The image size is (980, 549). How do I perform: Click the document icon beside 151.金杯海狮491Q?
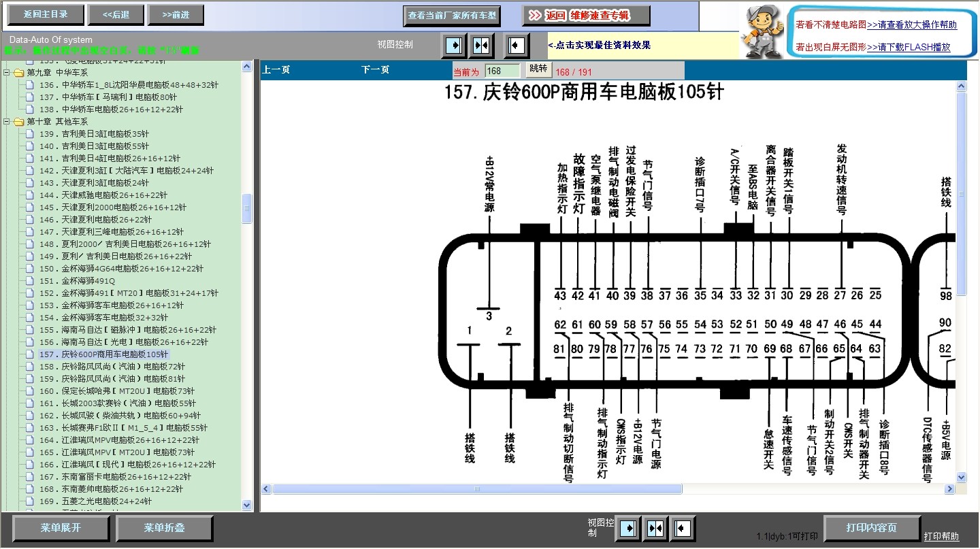click(x=30, y=281)
